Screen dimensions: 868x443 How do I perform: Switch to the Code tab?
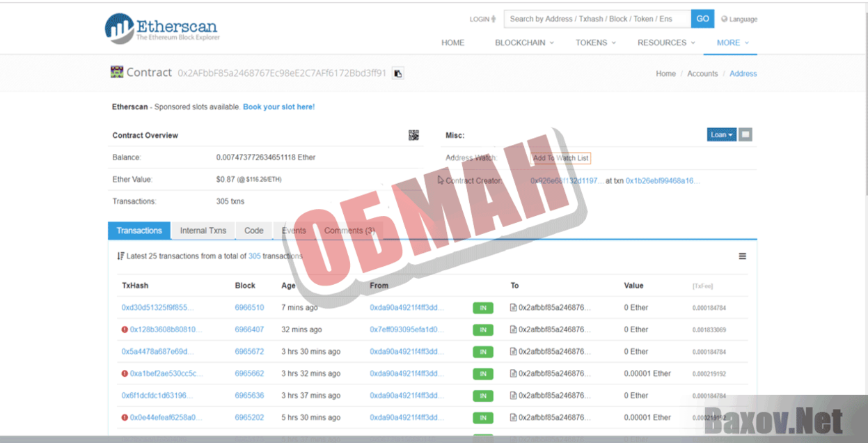254,231
